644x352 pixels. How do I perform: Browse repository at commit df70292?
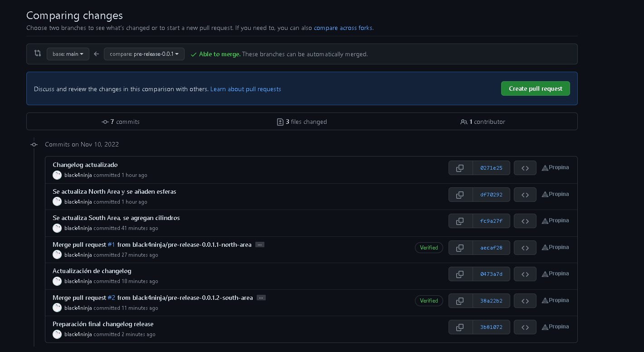pyautogui.click(x=525, y=195)
